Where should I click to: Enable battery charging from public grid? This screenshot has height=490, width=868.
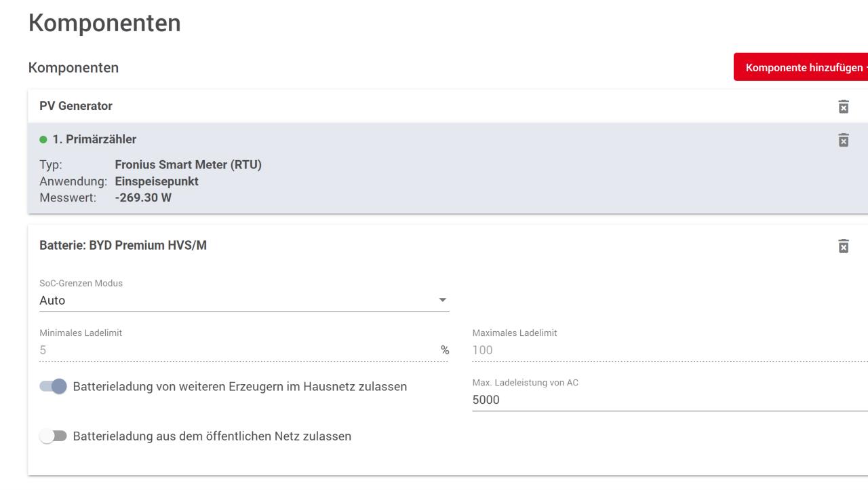pos(54,436)
